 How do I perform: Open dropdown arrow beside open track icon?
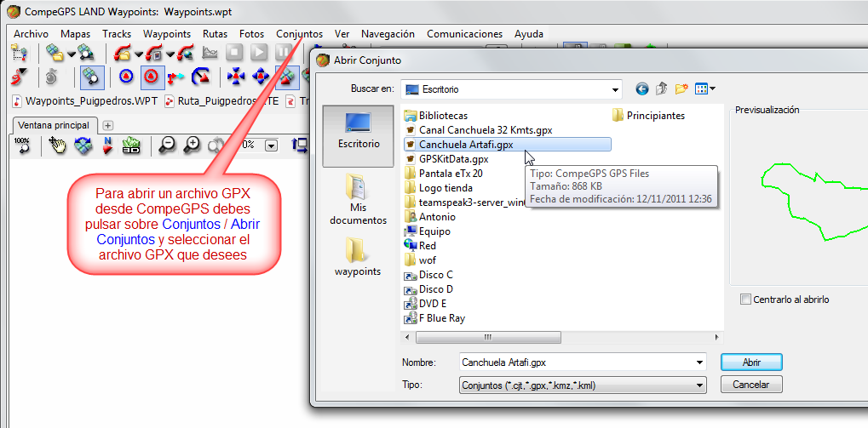pos(138,54)
